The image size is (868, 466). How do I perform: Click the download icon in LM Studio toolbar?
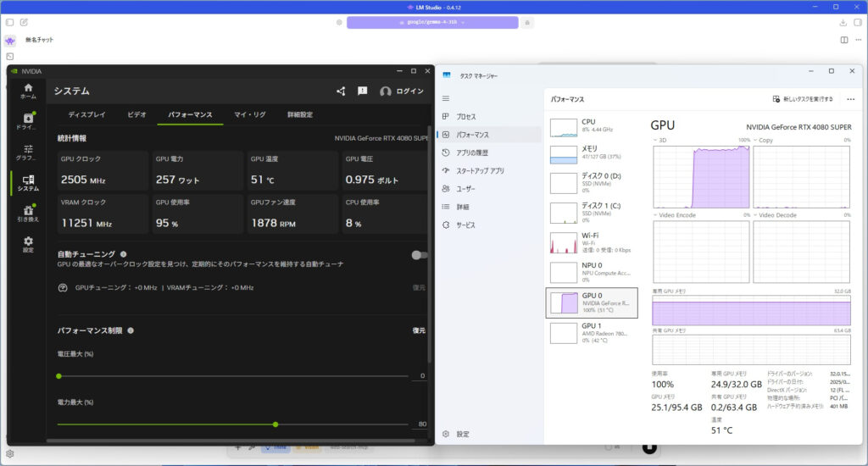pos(843,22)
